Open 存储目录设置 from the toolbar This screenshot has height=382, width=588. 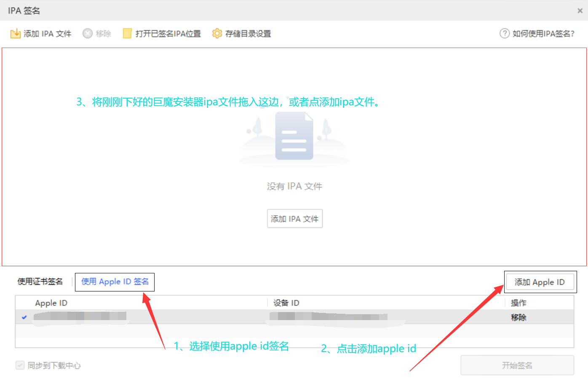(248, 34)
